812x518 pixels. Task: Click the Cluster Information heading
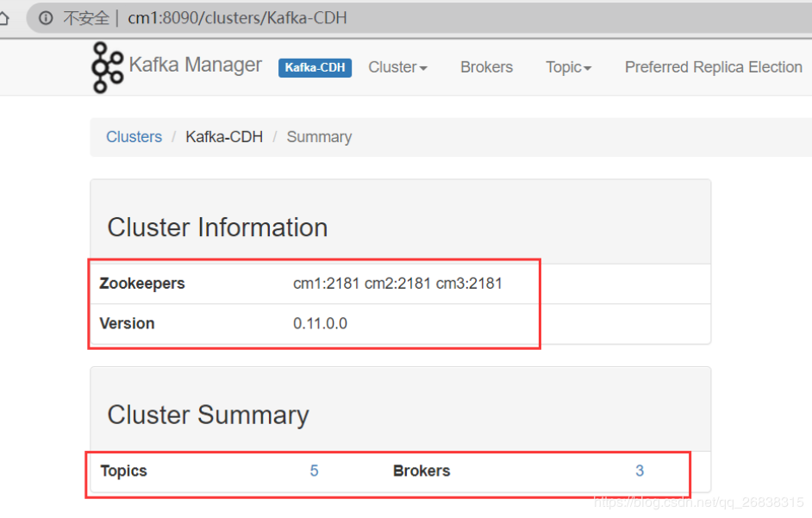[217, 228]
